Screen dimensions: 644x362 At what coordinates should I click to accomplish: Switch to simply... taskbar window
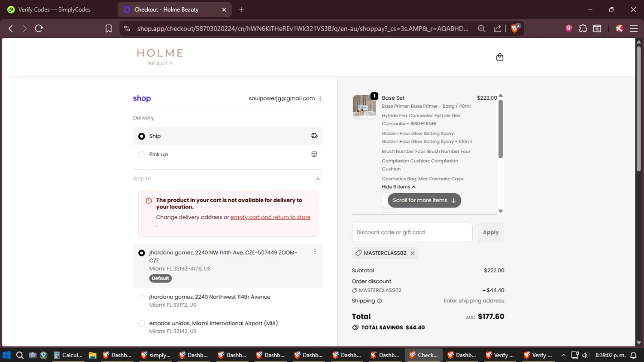tap(155, 355)
